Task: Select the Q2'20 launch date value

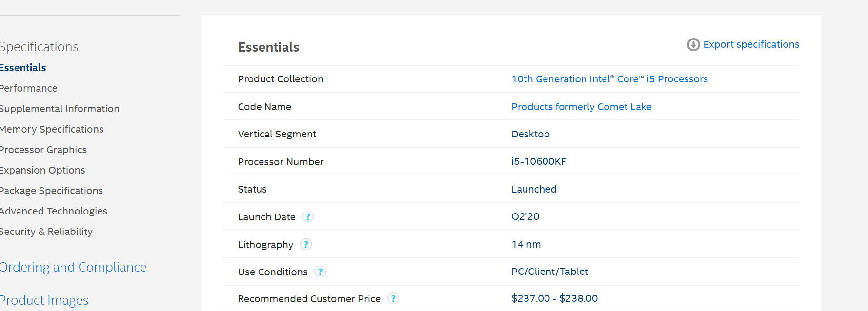Action: 525,216
